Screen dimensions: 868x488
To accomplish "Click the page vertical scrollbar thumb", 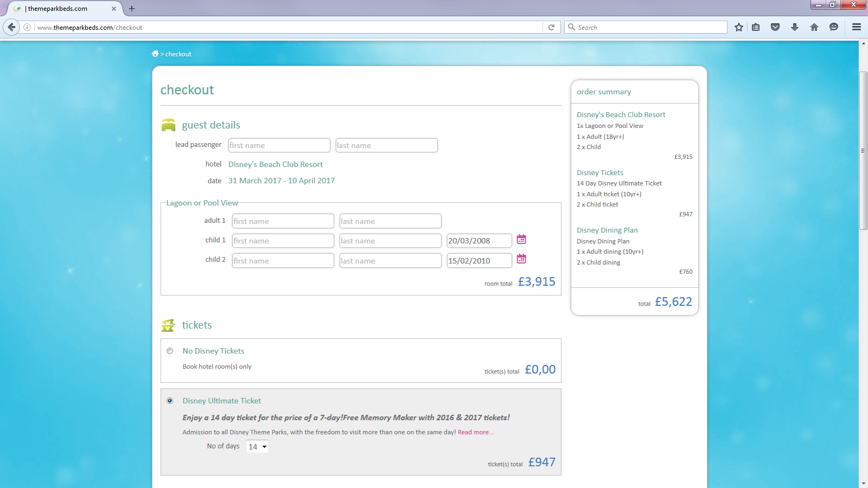I will pyautogui.click(x=863, y=150).
